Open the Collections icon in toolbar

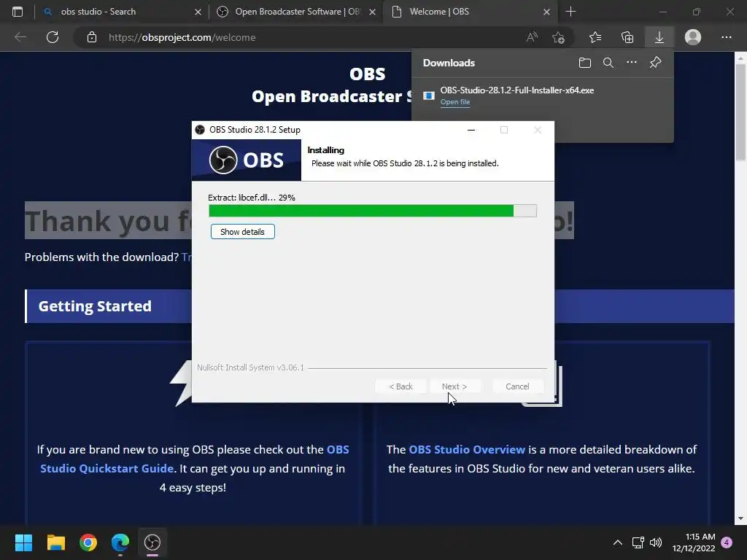[627, 37]
